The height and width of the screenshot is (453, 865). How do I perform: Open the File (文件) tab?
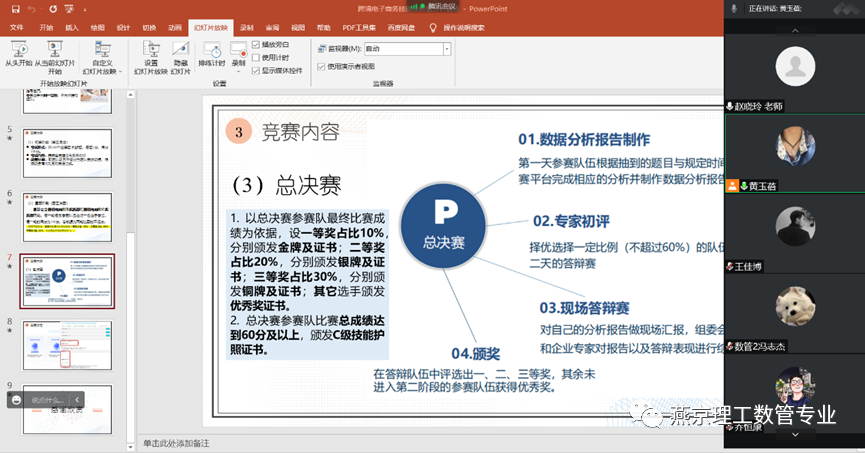point(17,27)
